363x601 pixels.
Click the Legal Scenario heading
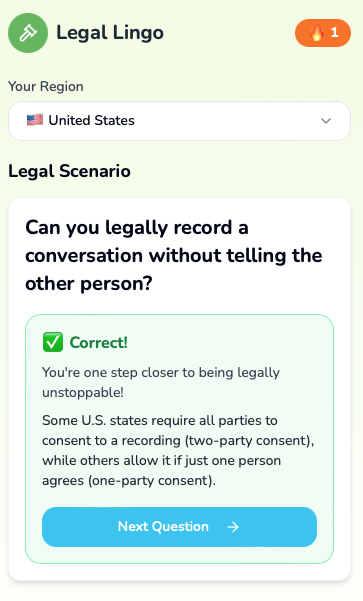coord(69,171)
